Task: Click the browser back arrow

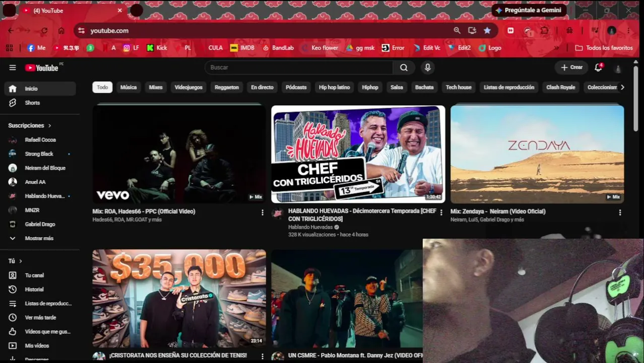Action: (x=11, y=31)
